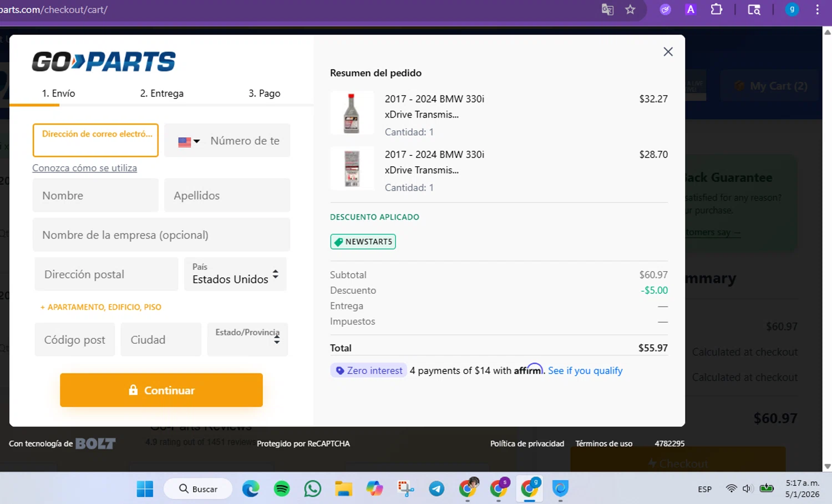
Task: Click the GoParts logo in checkout dialog
Action: click(104, 62)
